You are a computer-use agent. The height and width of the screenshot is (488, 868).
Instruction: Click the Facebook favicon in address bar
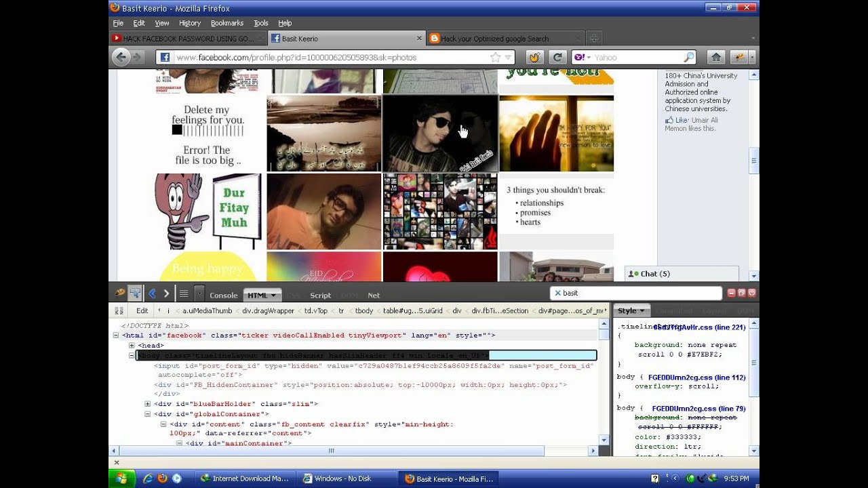click(x=165, y=58)
